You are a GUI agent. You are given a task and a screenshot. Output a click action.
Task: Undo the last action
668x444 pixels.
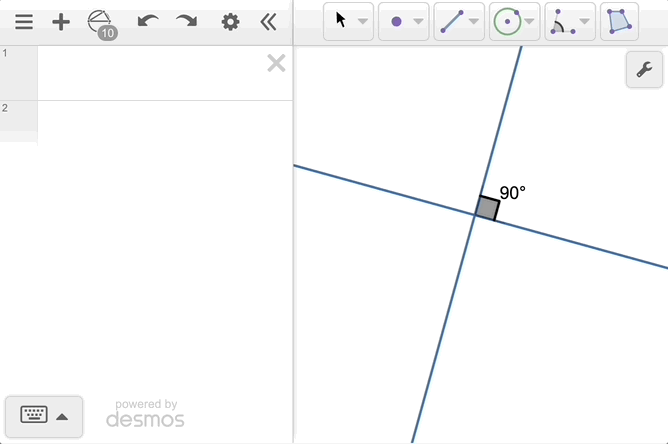pos(148,22)
